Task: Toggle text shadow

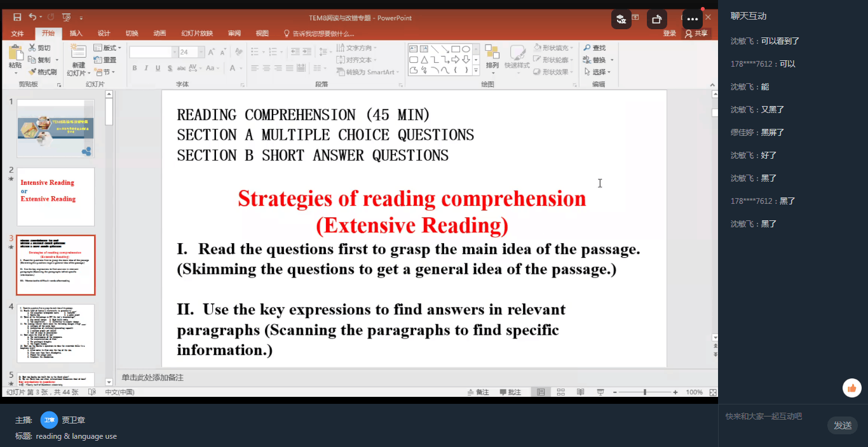Action: 170,68
